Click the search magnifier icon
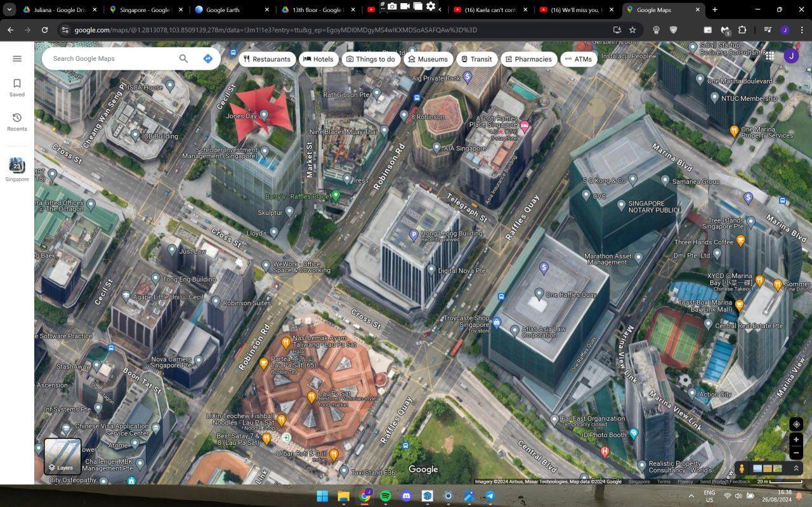 tap(183, 58)
